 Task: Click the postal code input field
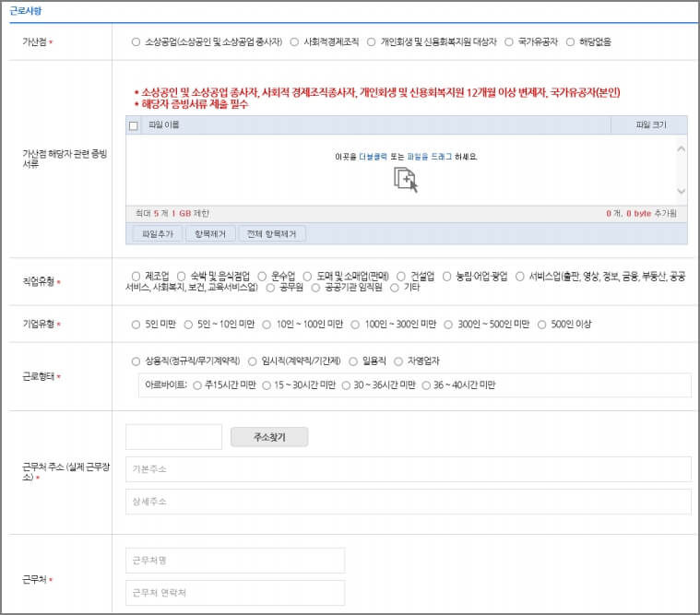pos(173,436)
